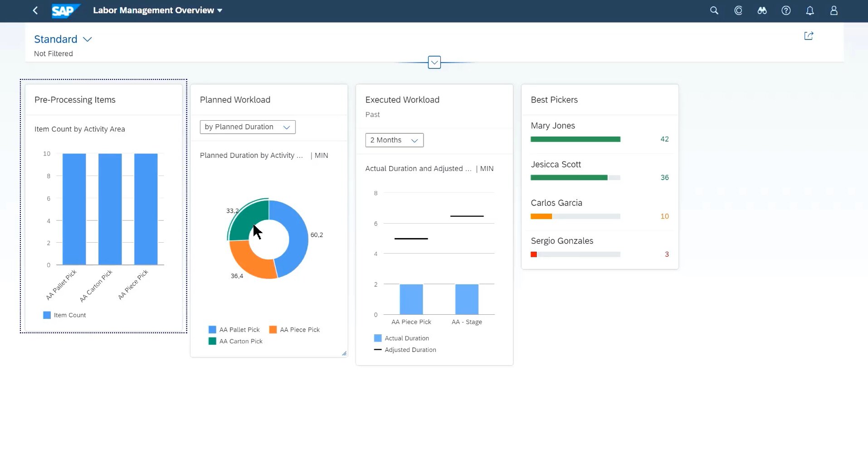Open the user profile icon
Image resolution: width=868 pixels, height=464 pixels.
(834, 10)
